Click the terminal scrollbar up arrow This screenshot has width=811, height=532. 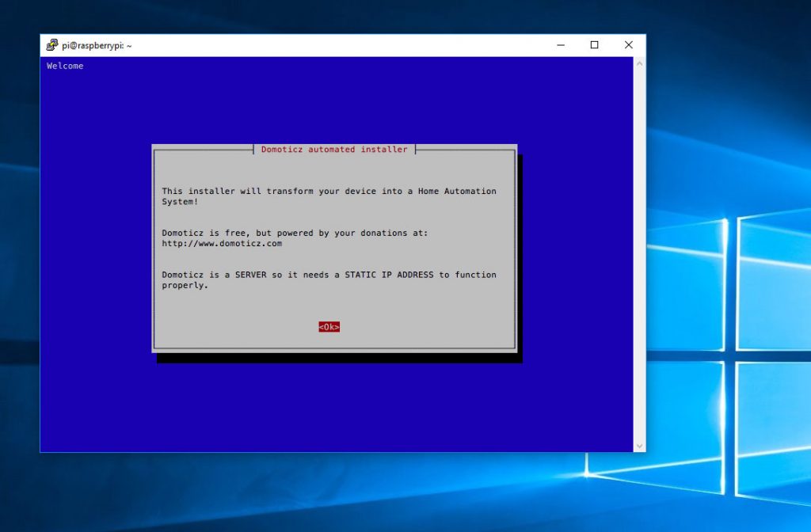(639, 64)
